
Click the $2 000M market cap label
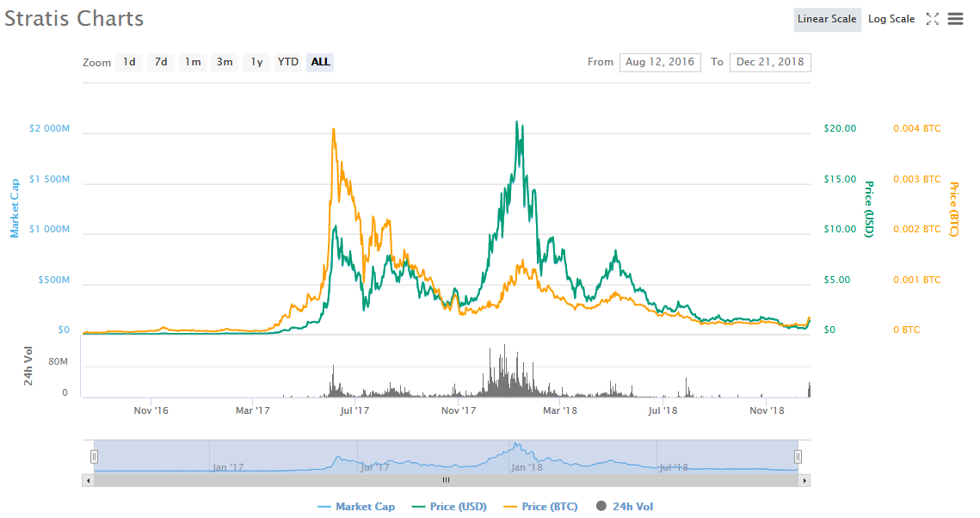coord(49,129)
